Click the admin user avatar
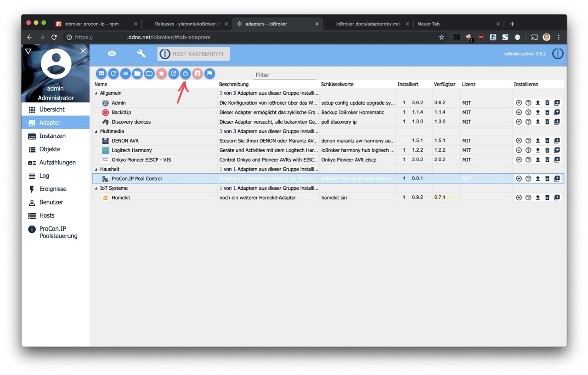The width and height of the screenshot is (588, 375). pos(56,64)
